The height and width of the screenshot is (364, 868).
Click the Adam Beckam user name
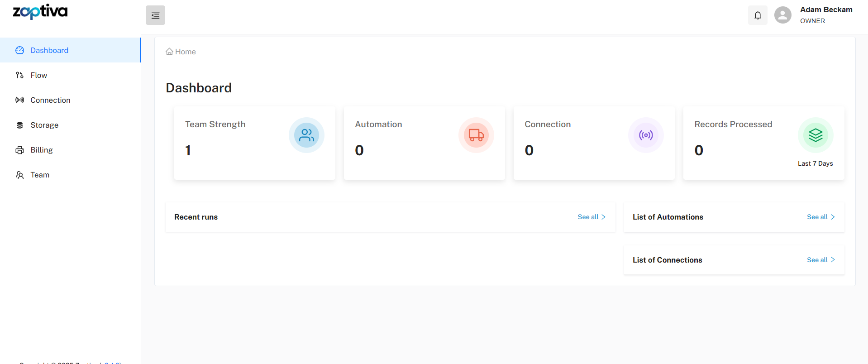click(x=826, y=10)
